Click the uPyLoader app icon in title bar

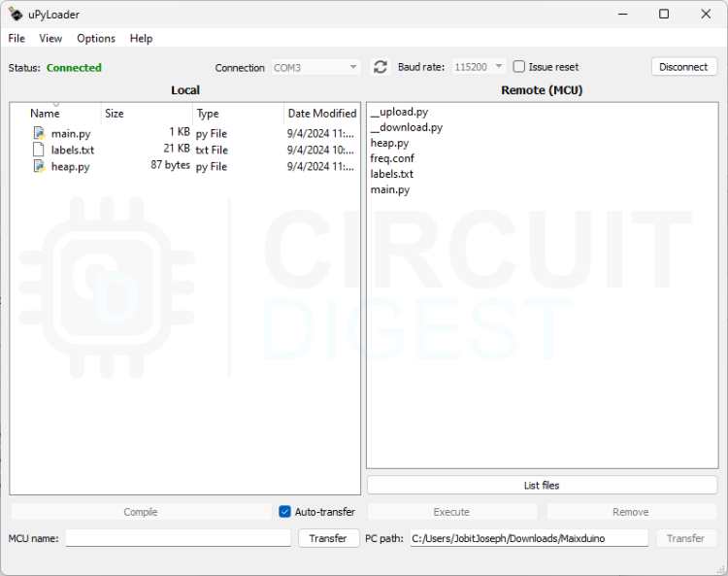tap(16, 15)
